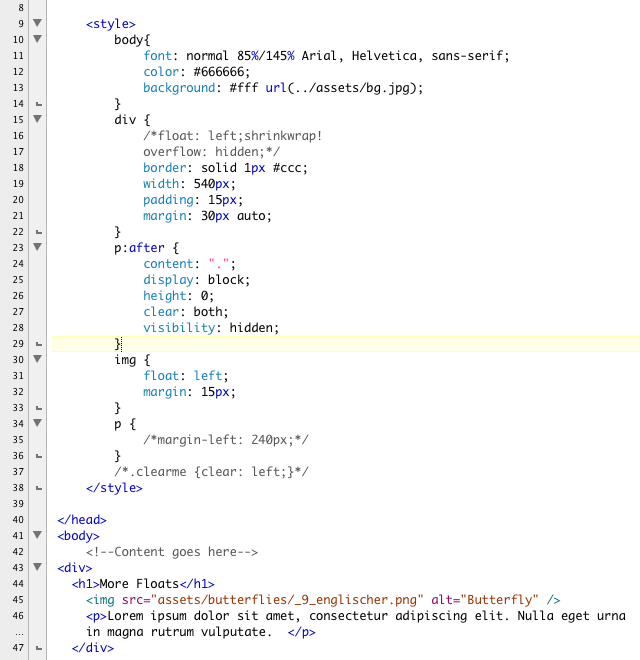This screenshot has width=640, height=660.
Task: Click the fold end marker at line 38
Action: [38, 489]
